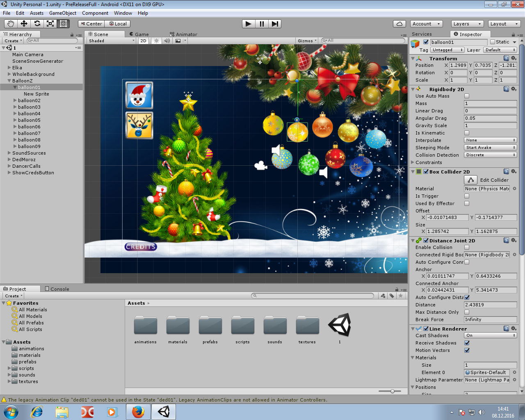Open the Cast Shadows dropdown
Viewport: 525px width, 420px height.
tap(491, 336)
